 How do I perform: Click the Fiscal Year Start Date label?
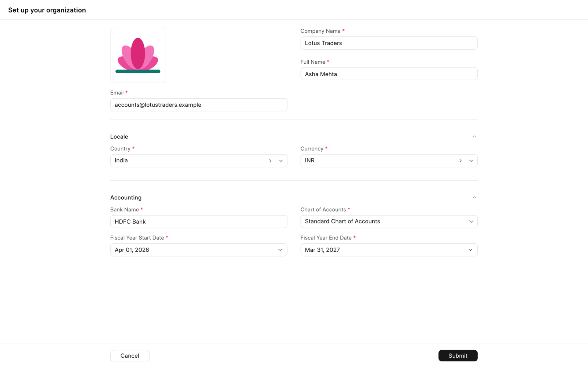click(x=137, y=238)
